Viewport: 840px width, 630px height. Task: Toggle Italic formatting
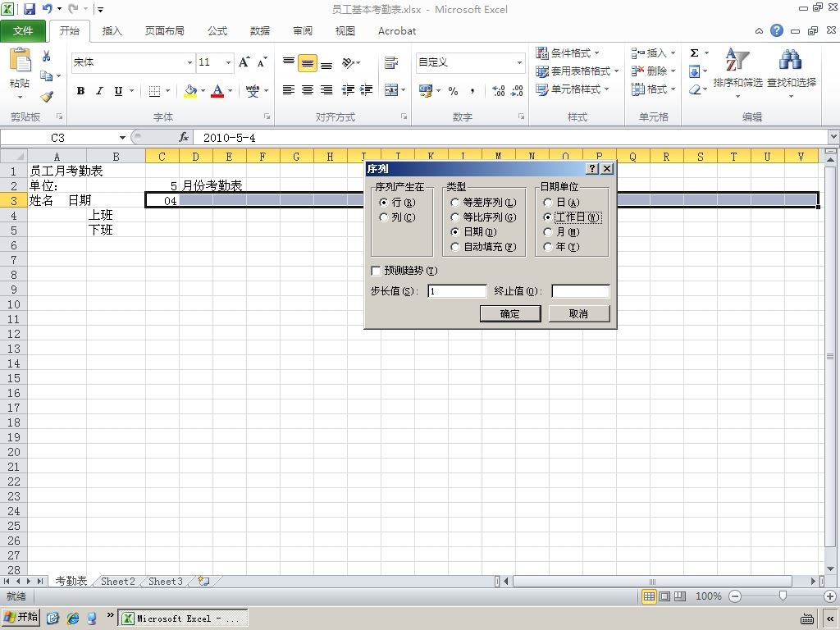coord(99,90)
